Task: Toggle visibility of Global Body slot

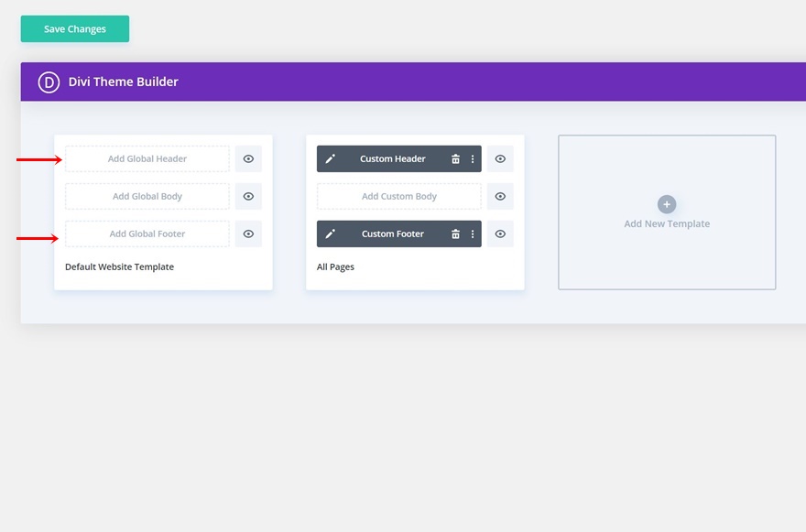Action: coord(248,196)
